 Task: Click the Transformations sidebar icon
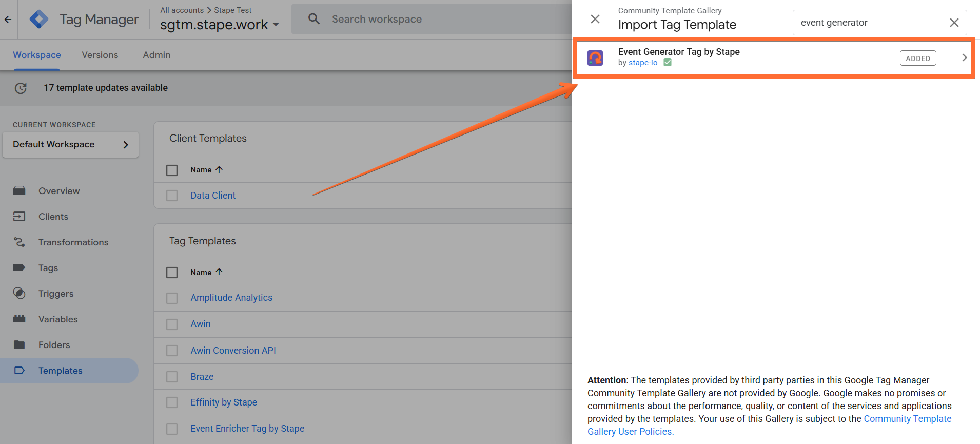click(19, 242)
